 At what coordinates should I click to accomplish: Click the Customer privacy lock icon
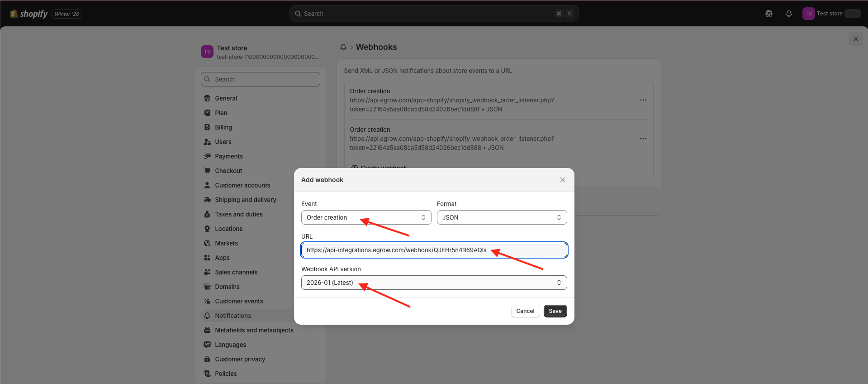click(x=207, y=359)
